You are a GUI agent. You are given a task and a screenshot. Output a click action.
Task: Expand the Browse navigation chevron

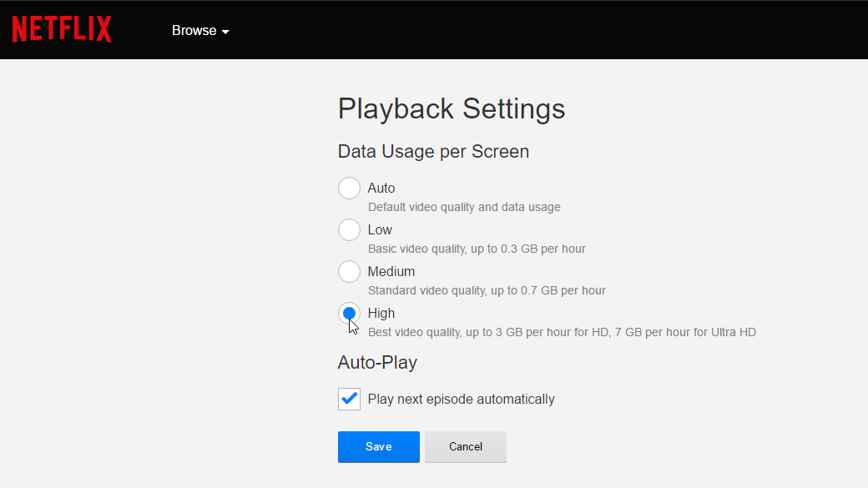(x=227, y=31)
